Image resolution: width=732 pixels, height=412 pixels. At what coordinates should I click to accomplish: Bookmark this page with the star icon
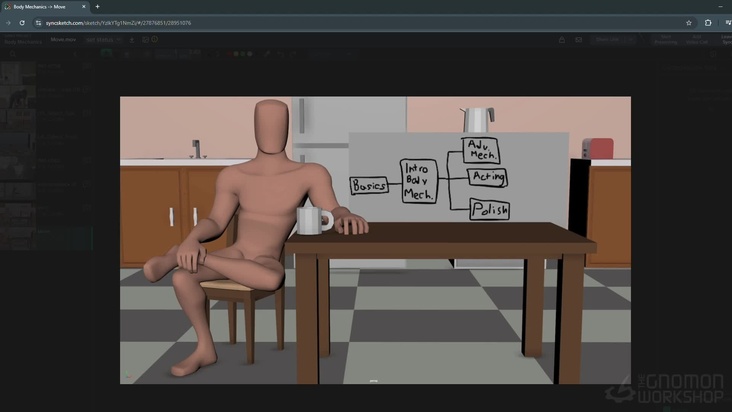[x=689, y=22]
